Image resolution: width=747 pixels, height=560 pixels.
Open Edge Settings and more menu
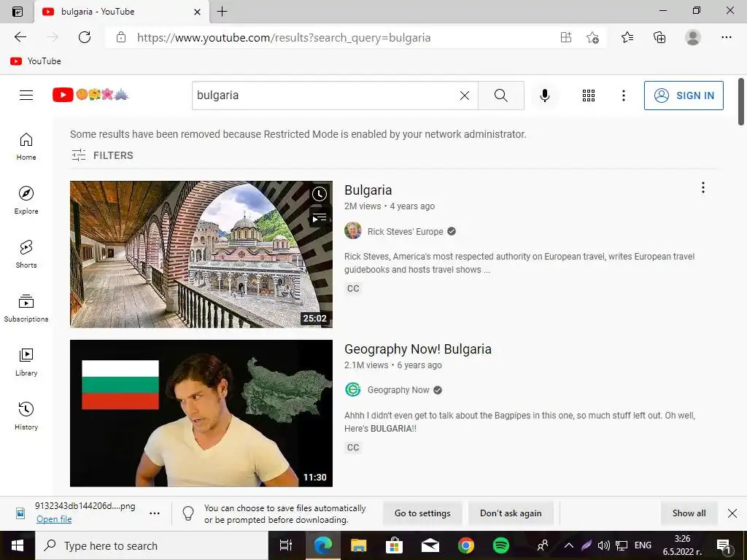726,37
